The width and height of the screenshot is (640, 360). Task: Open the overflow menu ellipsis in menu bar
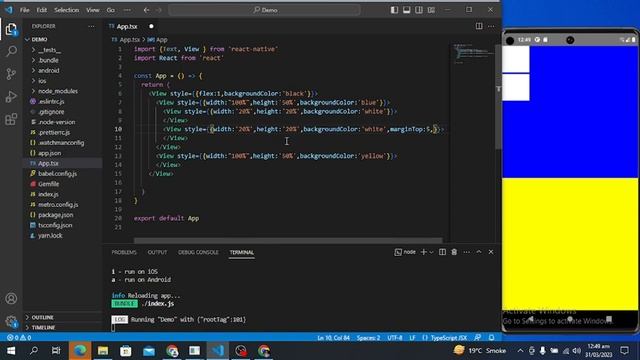pyautogui.click(x=127, y=10)
